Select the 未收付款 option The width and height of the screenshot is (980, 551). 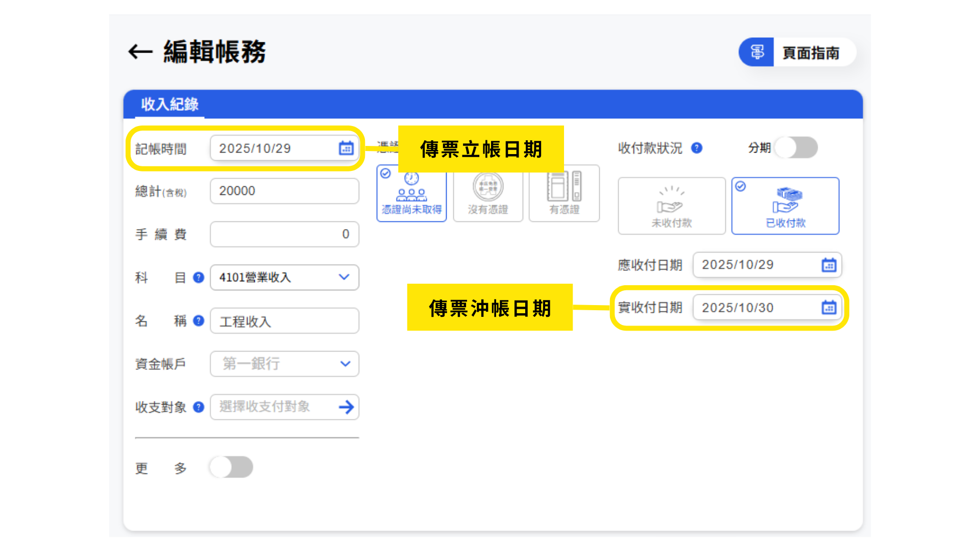click(671, 206)
